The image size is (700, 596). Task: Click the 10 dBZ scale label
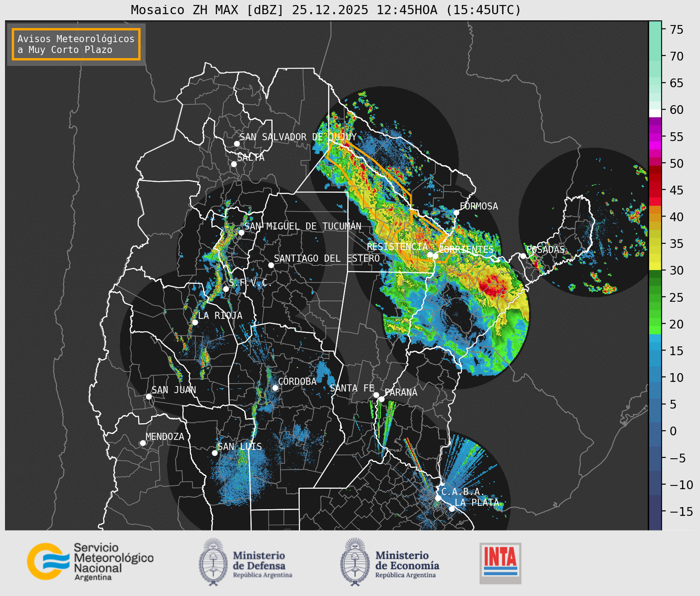[676, 378]
